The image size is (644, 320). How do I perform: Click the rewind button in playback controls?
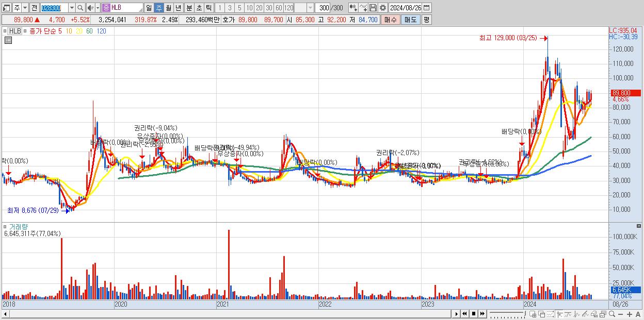click(464, 314)
